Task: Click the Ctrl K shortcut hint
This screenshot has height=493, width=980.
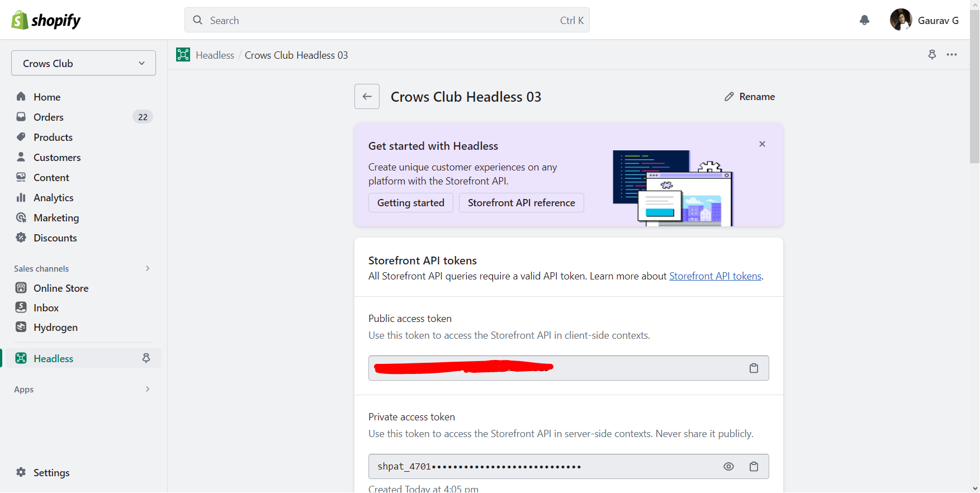Action: pyautogui.click(x=572, y=21)
